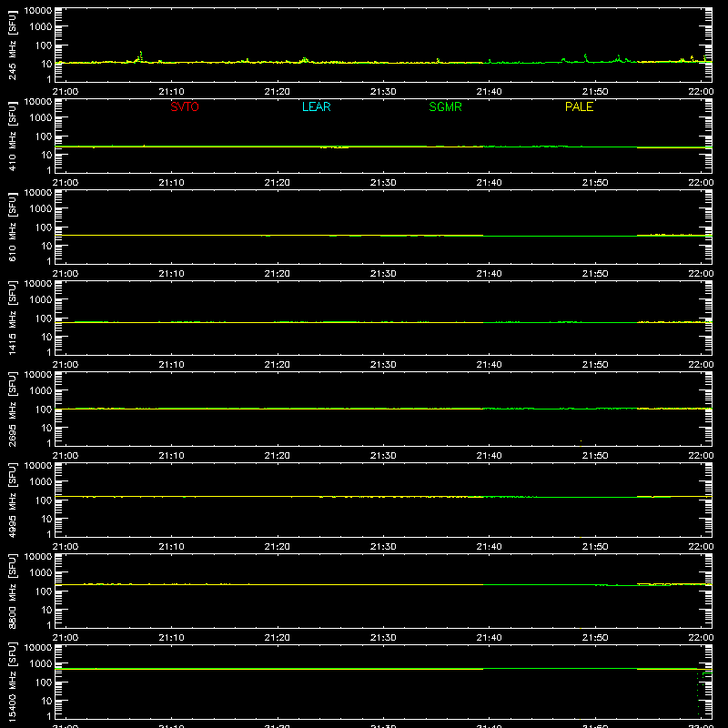Image resolution: width=728 pixels, height=728 pixels.
Task: Click 21:10 label under the 410 MHz plot
Action: pos(171,183)
